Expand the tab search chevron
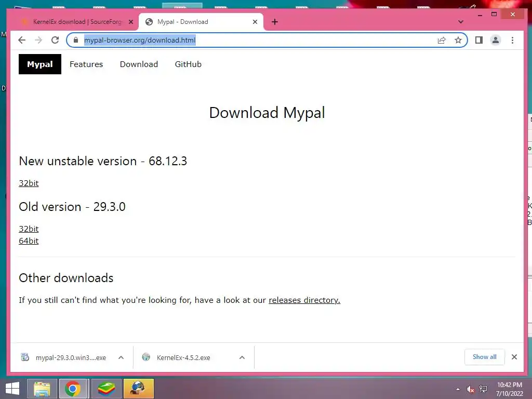 click(460, 22)
